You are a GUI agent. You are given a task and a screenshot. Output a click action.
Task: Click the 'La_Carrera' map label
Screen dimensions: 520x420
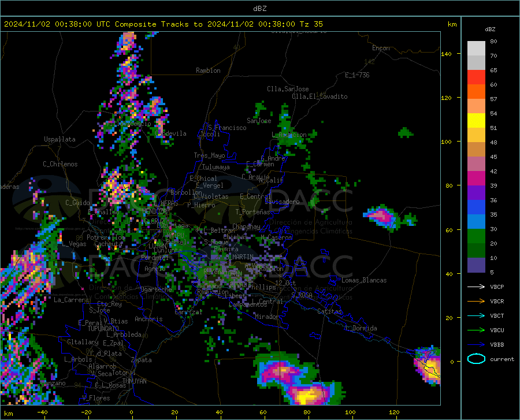71,300
